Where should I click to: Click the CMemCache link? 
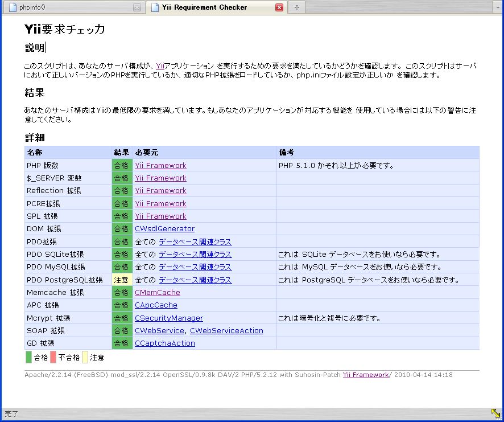[x=156, y=292]
